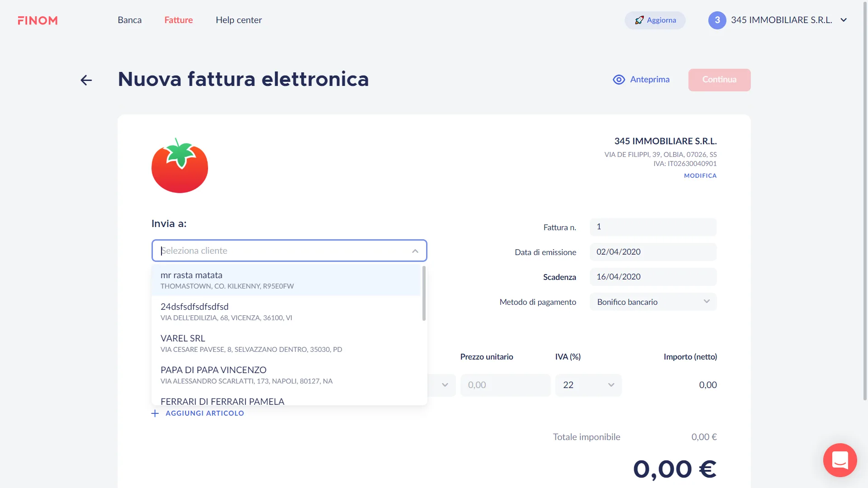Viewport: 868px width, 488px height.
Task: Click the large total 0,00 €
Action: pos(675,469)
